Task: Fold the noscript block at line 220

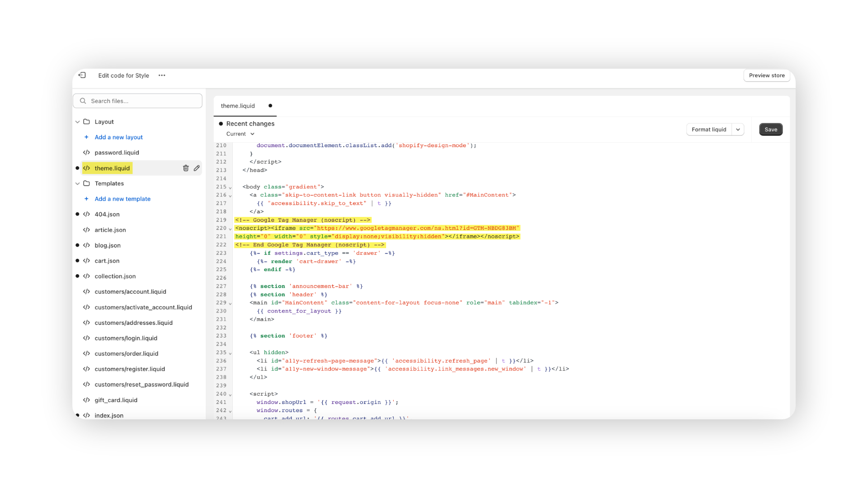Action: (x=230, y=229)
